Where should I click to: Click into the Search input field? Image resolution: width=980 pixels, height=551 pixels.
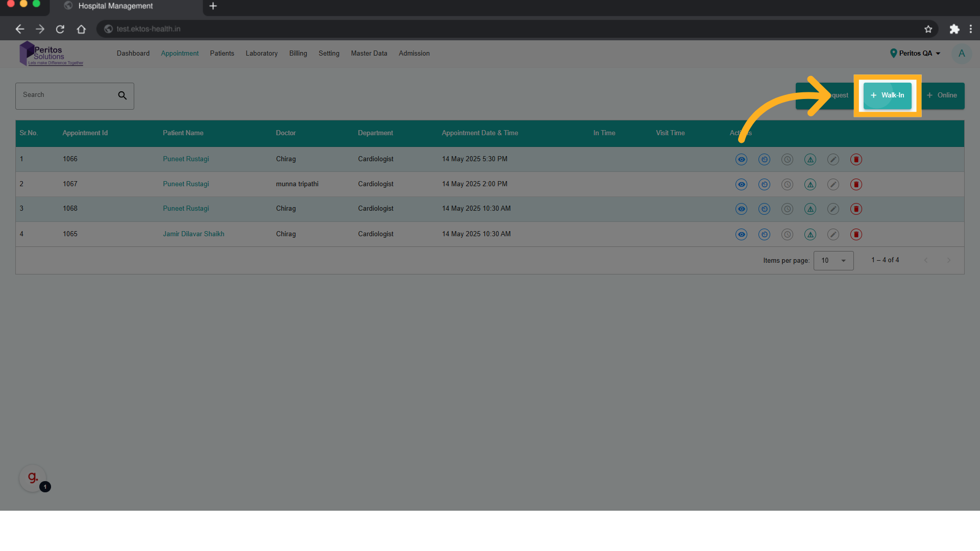66,95
